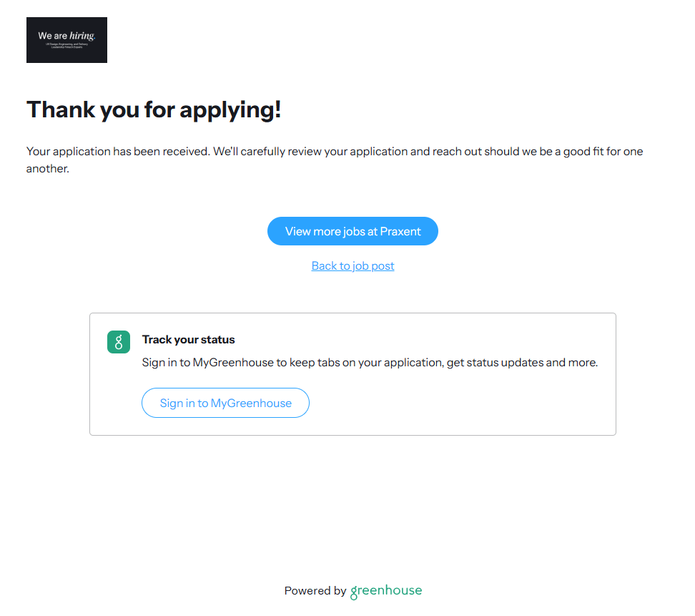Screen dimensions: 695x616
Task: Click the words "We are" in the banner
Action: pyautogui.click(x=53, y=36)
